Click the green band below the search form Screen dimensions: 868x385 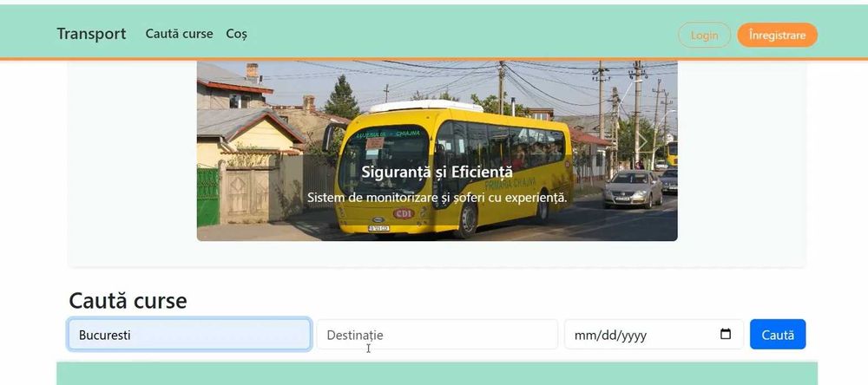click(x=437, y=374)
